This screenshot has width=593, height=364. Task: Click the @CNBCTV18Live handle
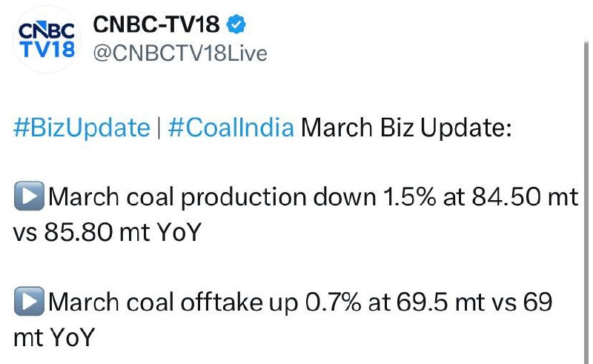pos(179,53)
